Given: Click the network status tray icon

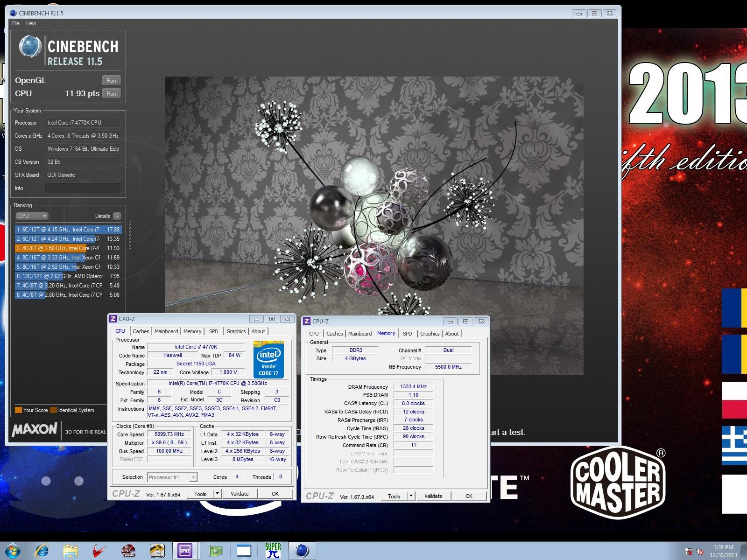Looking at the screenshot, I should coord(689,552).
